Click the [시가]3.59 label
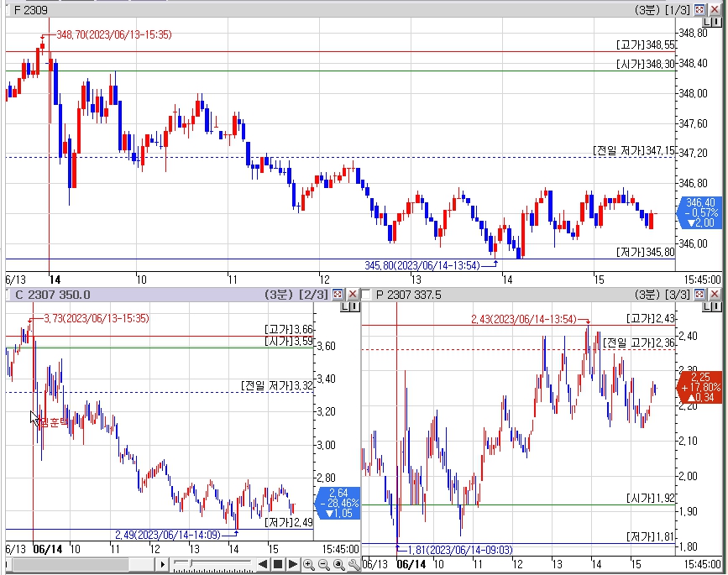 coord(289,342)
